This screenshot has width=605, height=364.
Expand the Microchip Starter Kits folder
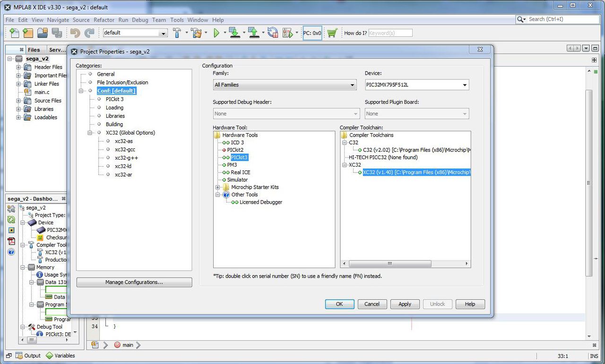coord(218,187)
